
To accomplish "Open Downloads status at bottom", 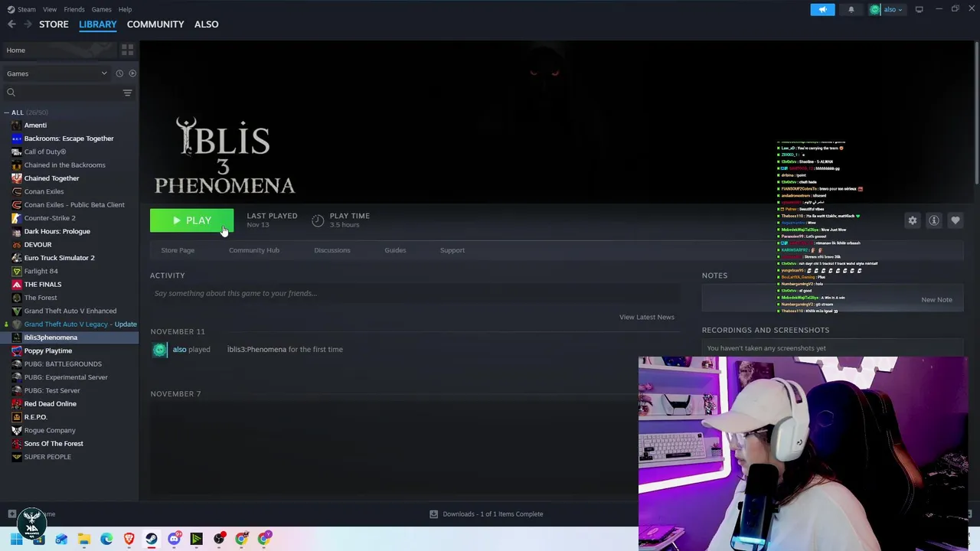I will point(486,514).
